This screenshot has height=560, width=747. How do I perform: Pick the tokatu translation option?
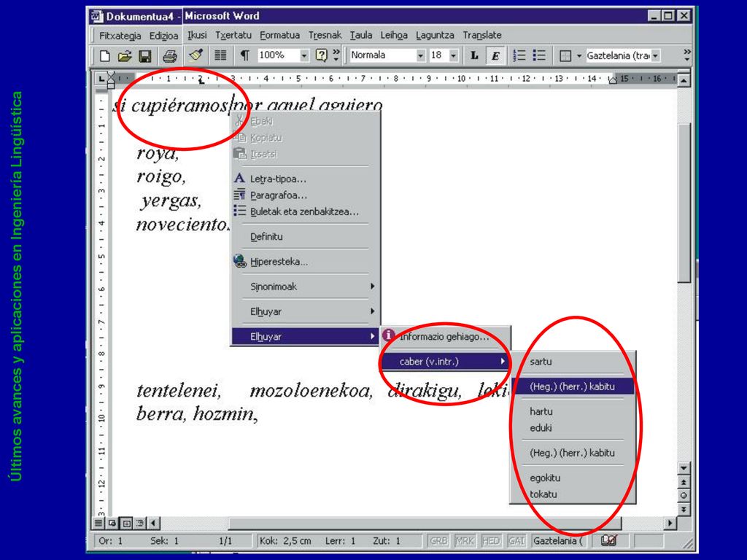click(x=573, y=494)
